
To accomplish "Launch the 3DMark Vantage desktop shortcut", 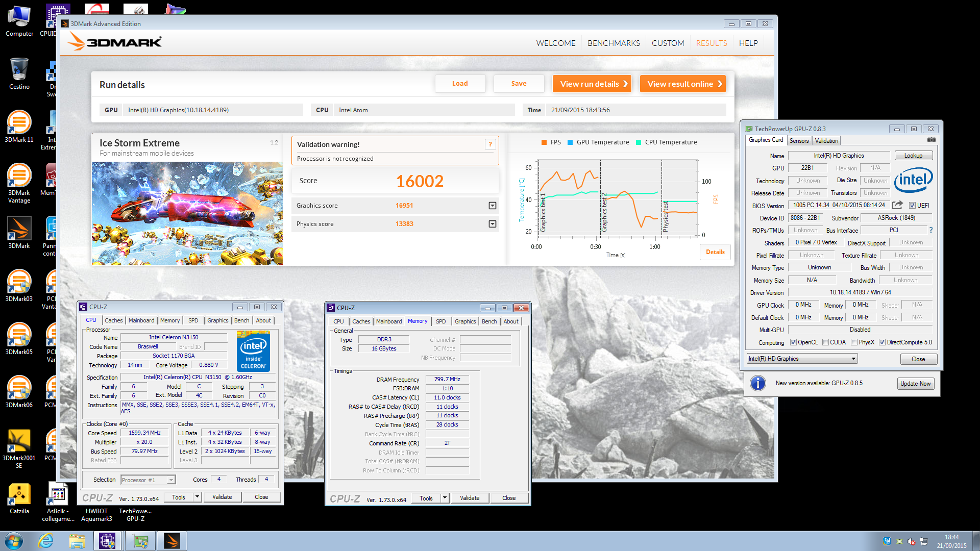I will (x=19, y=183).
